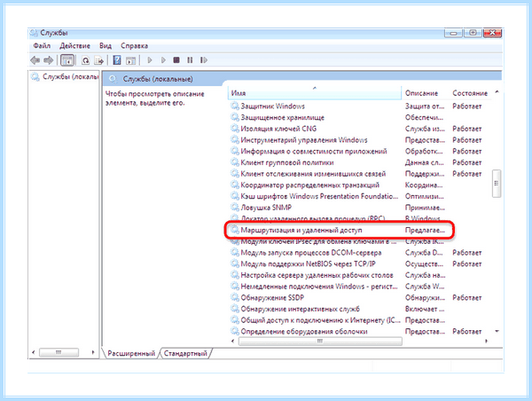This screenshot has height=401, width=532.
Task: Open the Действие menu
Action: [75, 45]
